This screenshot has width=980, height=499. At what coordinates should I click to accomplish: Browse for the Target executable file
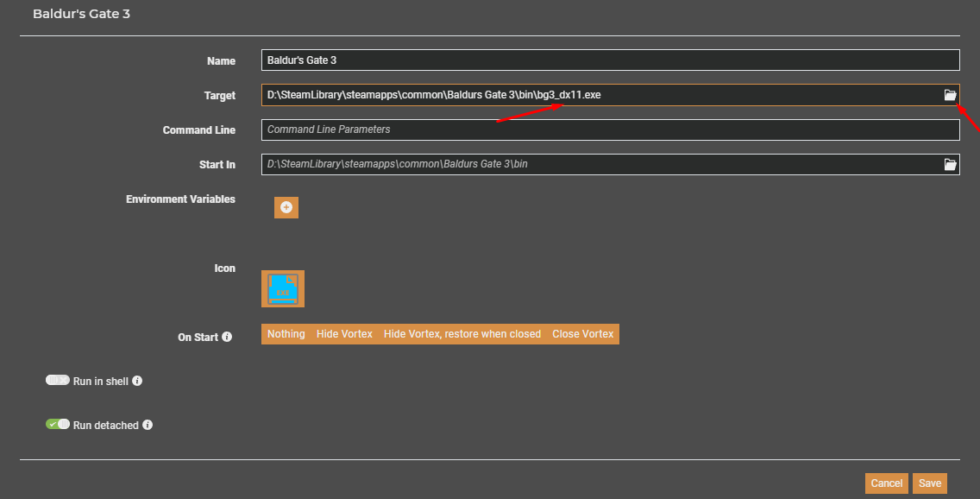click(949, 95)
